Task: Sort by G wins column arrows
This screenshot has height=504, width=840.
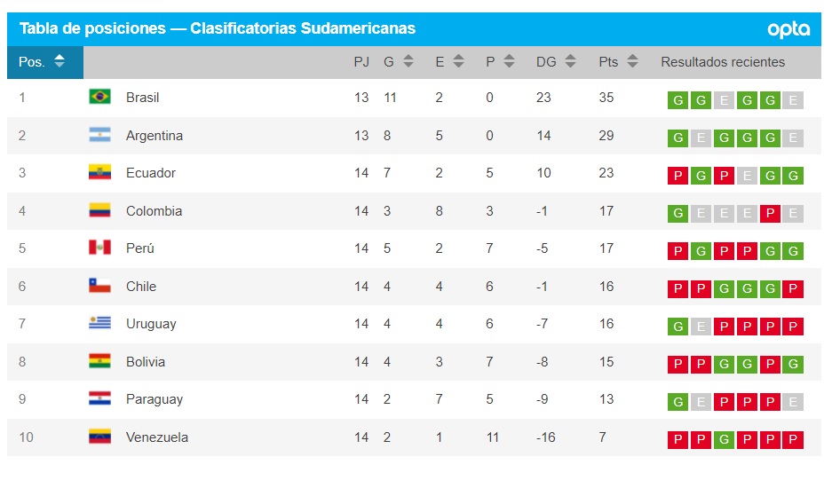Action: pos(408,61)
